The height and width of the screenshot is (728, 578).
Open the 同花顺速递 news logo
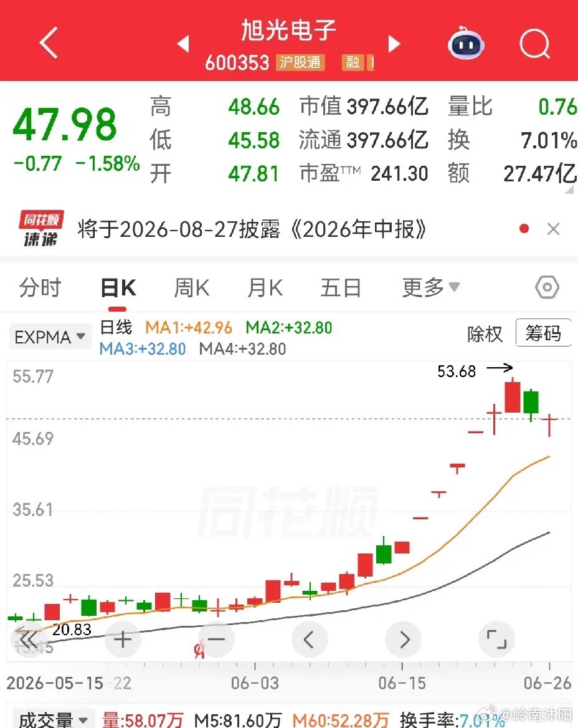point(41,228)
